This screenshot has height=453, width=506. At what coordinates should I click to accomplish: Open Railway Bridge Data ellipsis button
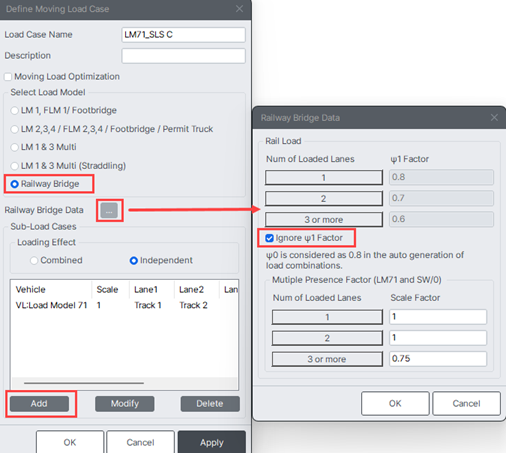click(109, 210)
